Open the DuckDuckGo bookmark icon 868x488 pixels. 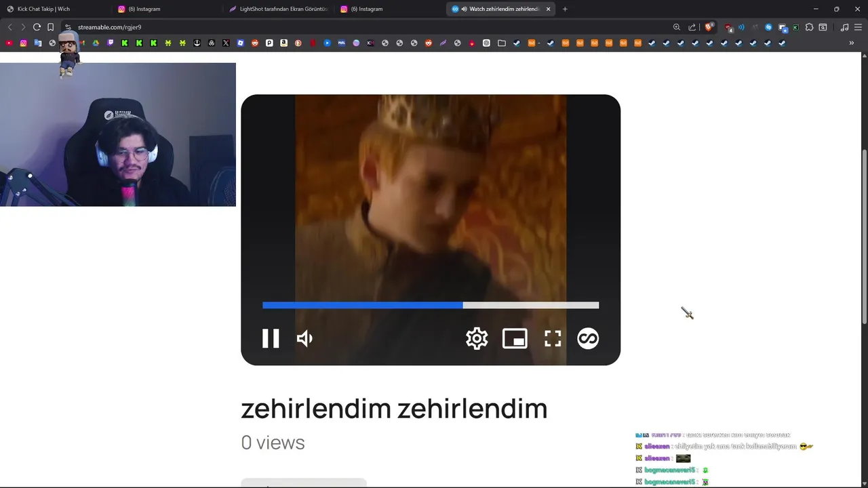coord(298,43)
